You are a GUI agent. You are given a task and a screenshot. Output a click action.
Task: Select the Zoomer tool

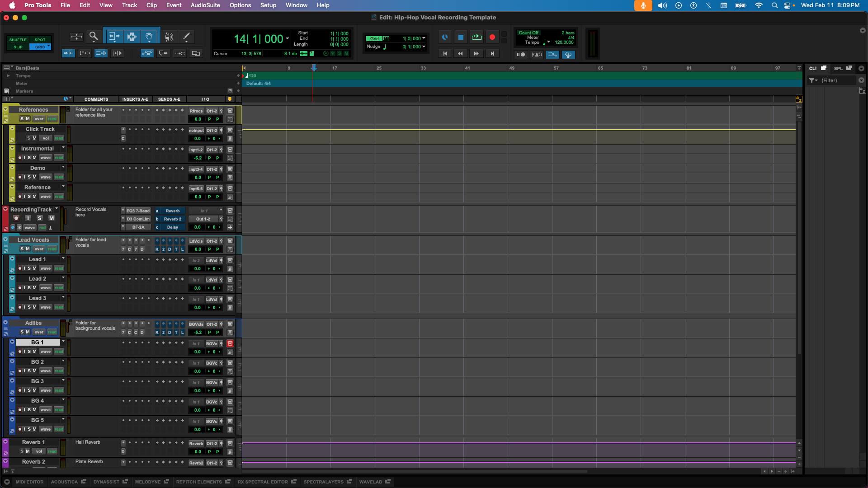coord(94,37)
